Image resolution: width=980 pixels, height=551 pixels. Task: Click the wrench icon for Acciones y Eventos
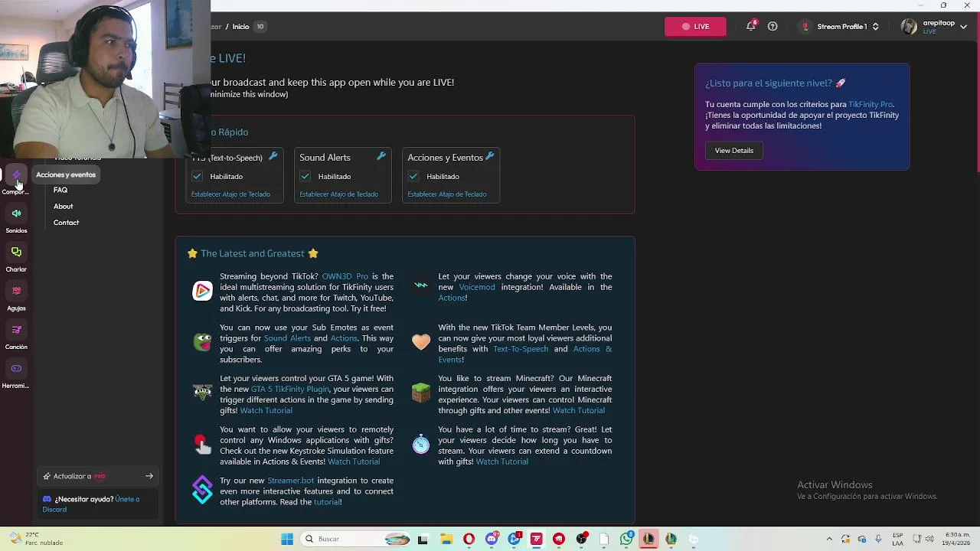[x=490, y=156]
